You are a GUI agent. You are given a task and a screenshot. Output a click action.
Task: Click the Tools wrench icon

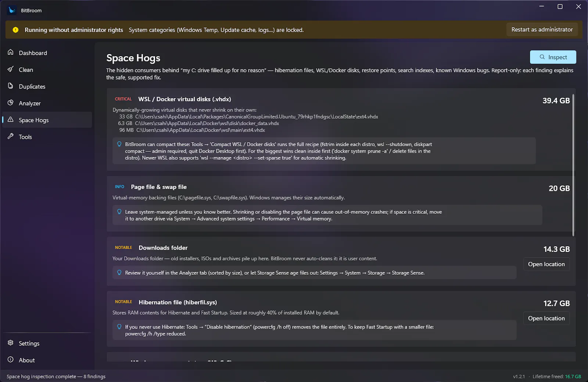[11, 137]
